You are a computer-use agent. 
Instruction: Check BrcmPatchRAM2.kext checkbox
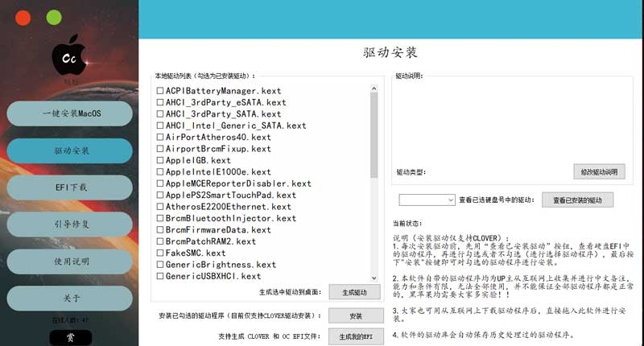159,241
